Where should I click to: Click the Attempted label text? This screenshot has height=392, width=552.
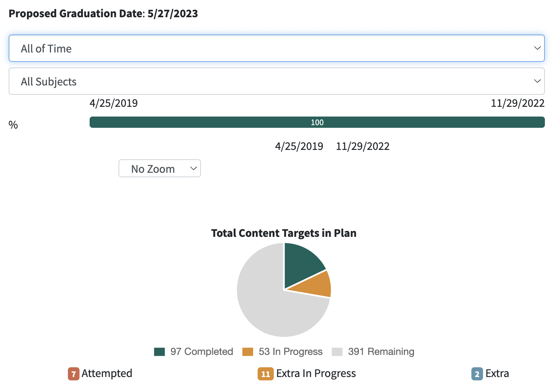[x=107, y=374]
